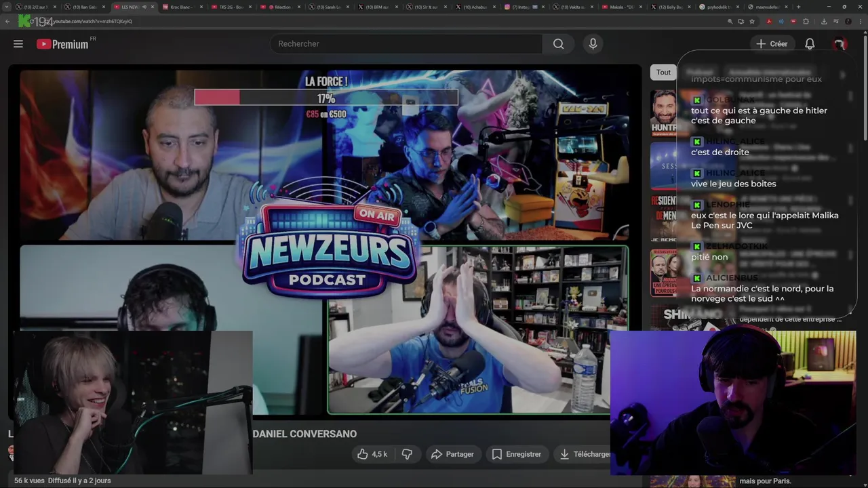Switch to the Kroc Blanc browser tab
Viewport: 868px width, 488px height.
coord(181,7)
